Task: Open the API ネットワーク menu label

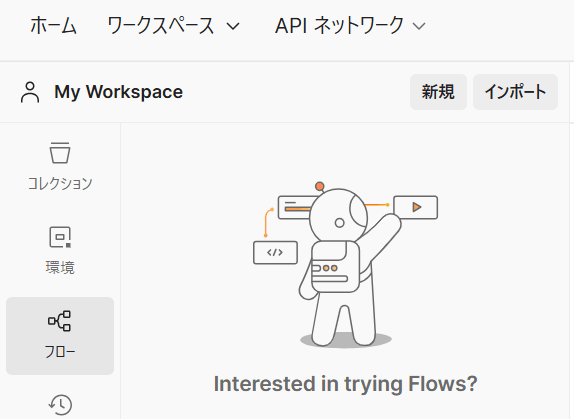Action: point(339,26)
